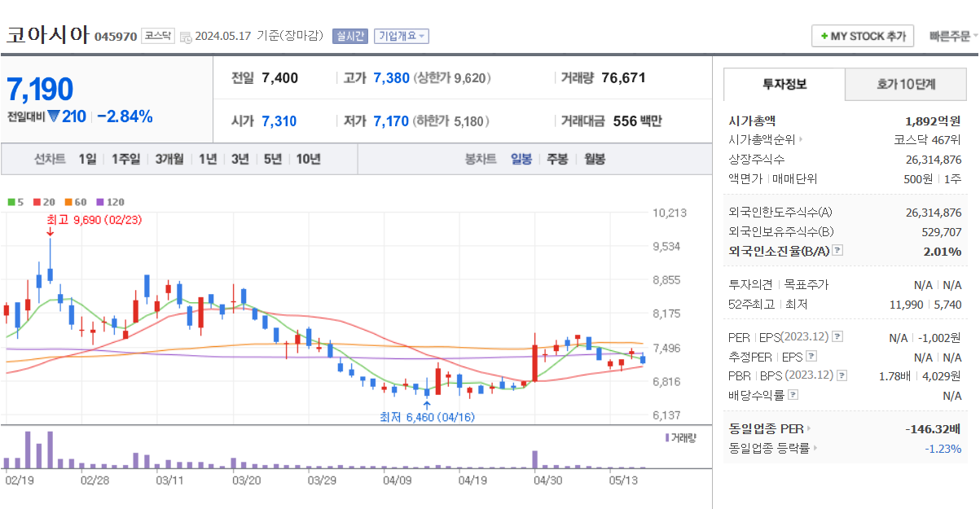
Task: Click current price 7,190
Action: point(40,90)
